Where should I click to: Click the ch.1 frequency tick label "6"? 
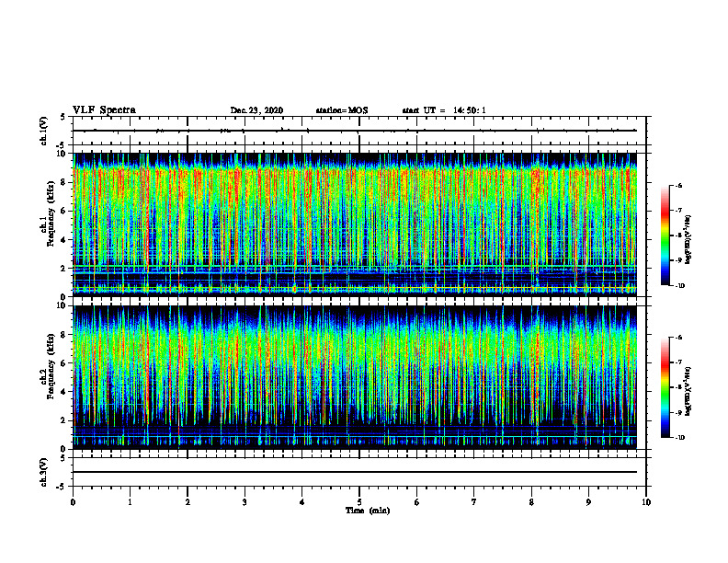[x=64, y=211]
